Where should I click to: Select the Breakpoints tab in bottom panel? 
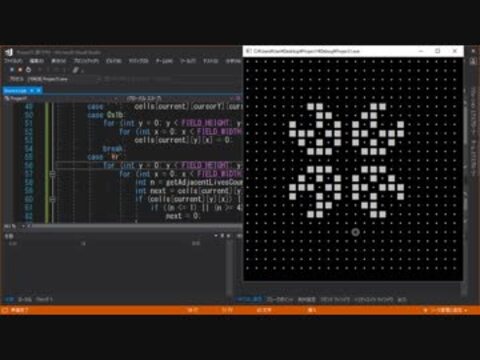tap(280, 300)
